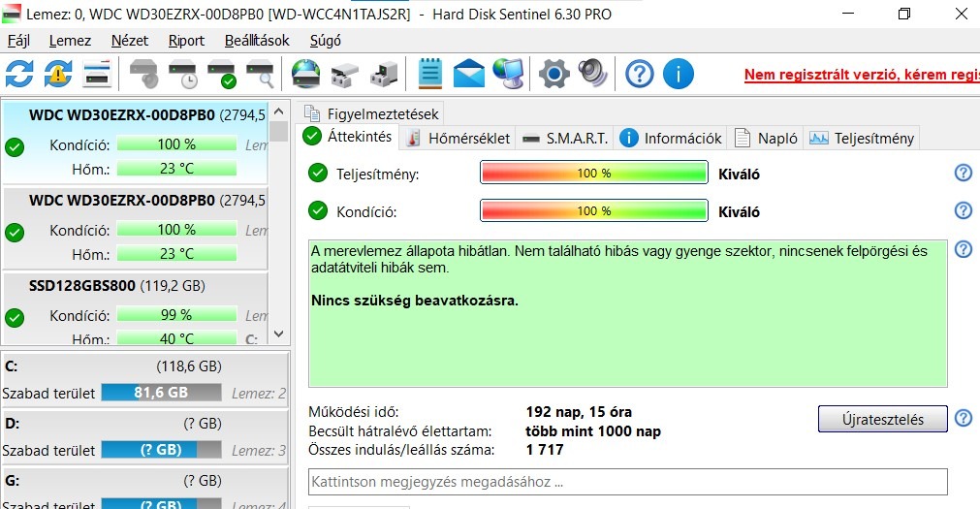
Task: Click the Nincs szükség beavatkozásra text
Action: [414, 301]
